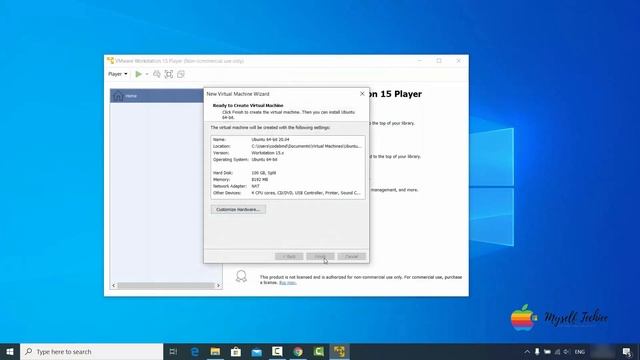This screenshot has height=360, width=640.
Task: Click the Send Ctrl+Alt+Del toolbar icon
Action: click(157, 74)
